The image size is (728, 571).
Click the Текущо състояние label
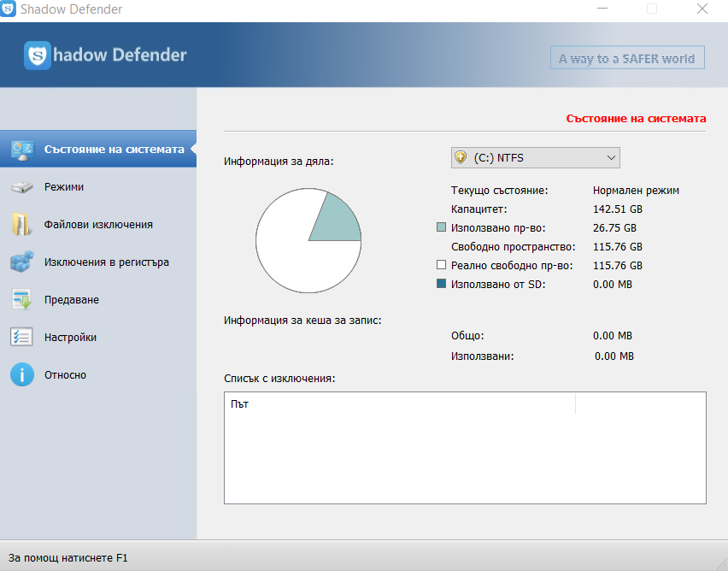pyautogui.click(x=500, y=191)
